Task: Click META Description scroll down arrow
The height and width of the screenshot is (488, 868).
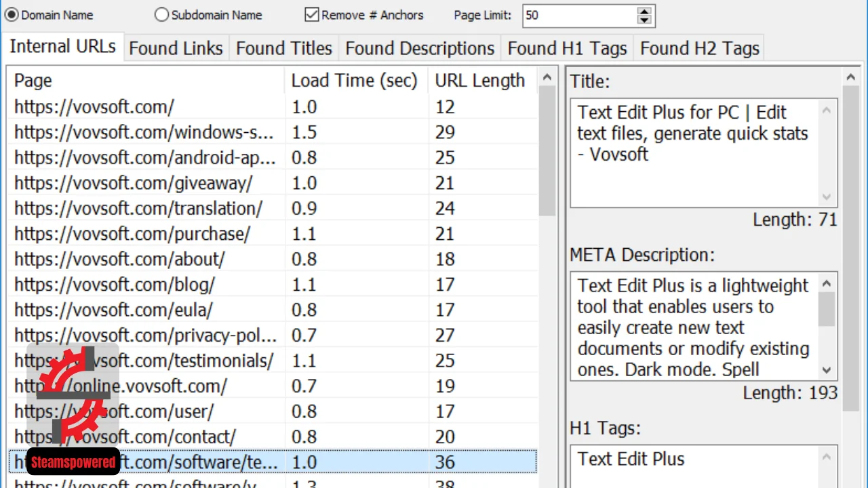Action: point(827,370)
